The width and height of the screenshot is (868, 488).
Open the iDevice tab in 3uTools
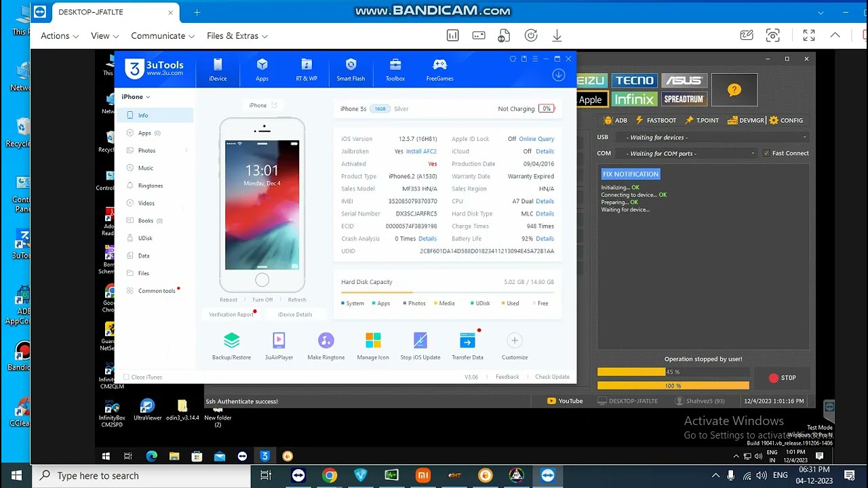(x=218, y=70)
